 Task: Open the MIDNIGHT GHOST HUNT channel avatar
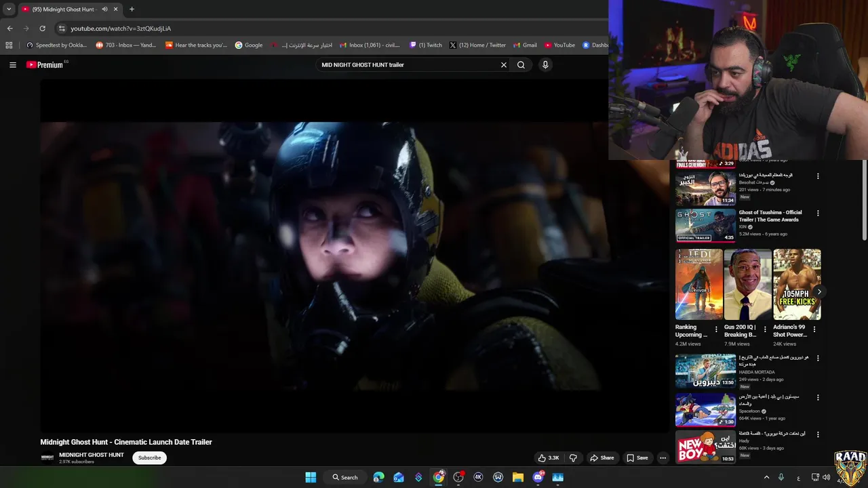pyautogui.click(x=47, y=457)
